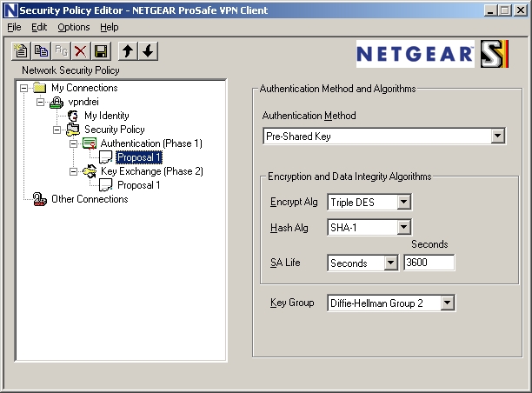Click the application N icon in title bar
The image size is (532, 393).
tap(10, 10)
